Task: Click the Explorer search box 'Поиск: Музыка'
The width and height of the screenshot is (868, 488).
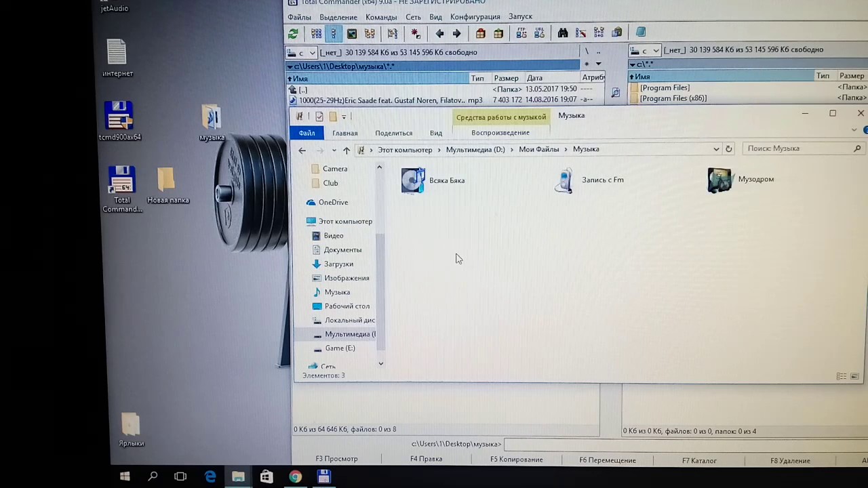Action: click(802, 148)
